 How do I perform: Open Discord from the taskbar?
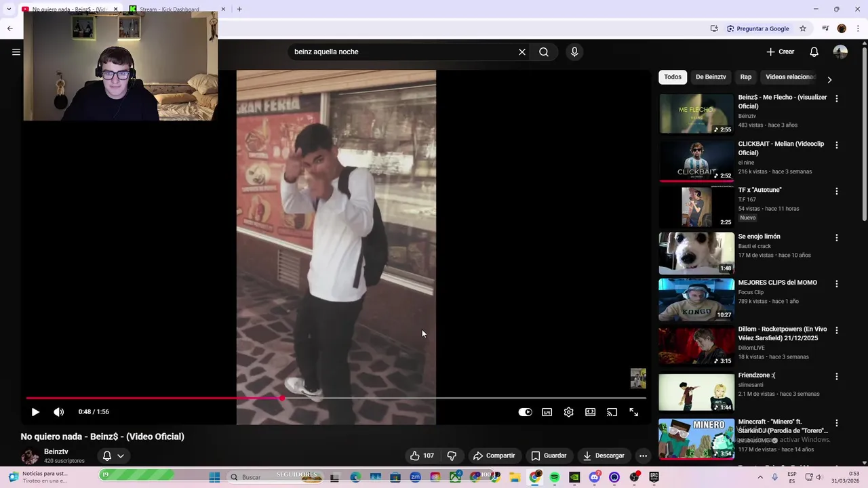click(595, 477)
